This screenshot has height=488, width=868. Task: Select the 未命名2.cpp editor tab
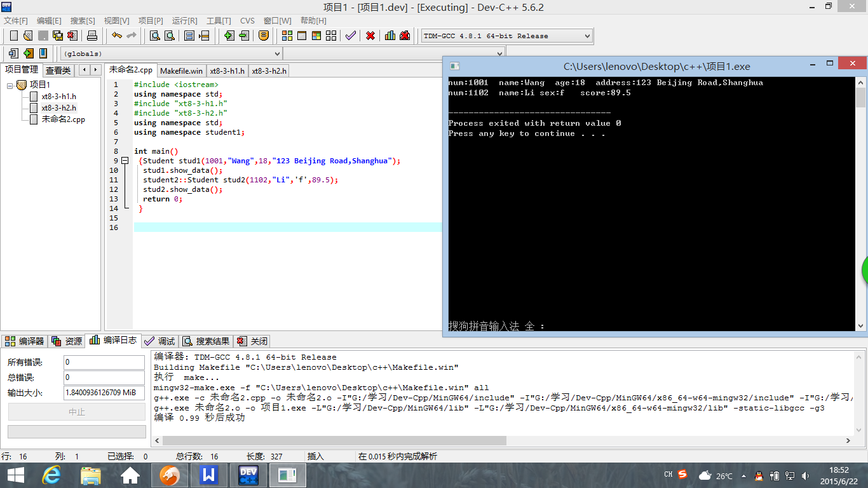pos(131,70)
